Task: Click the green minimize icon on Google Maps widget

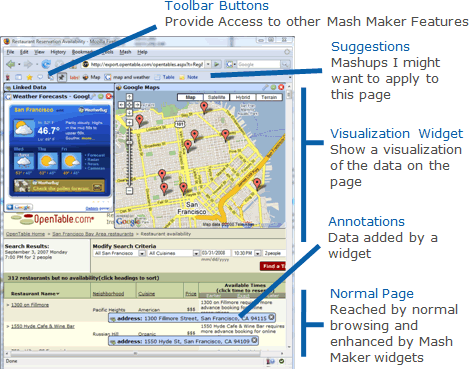Action: point(273,87)
